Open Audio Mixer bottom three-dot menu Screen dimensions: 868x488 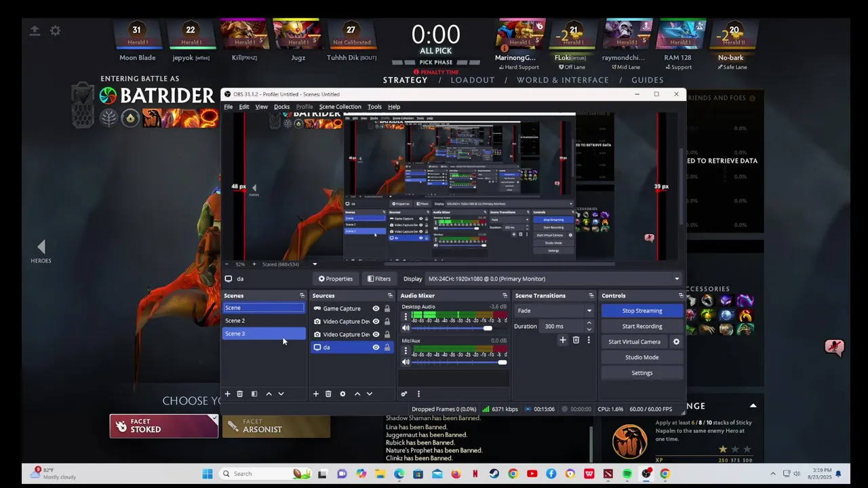(x=418, y=394)
